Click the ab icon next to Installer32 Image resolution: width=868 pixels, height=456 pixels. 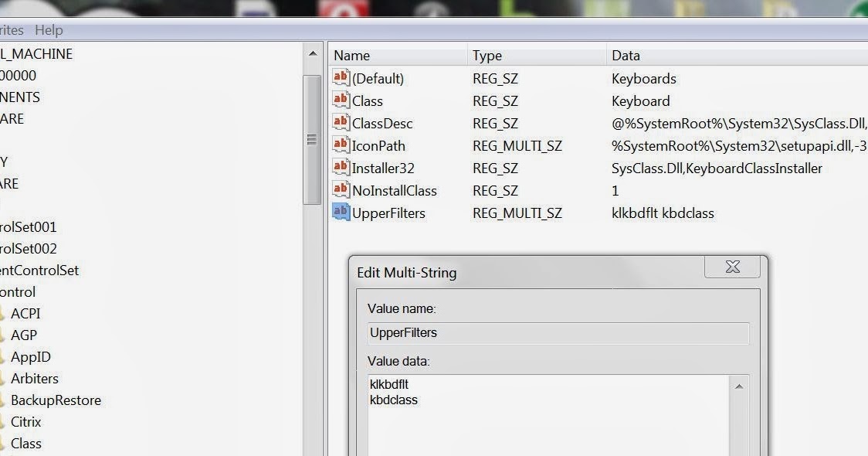click(341, 168)
